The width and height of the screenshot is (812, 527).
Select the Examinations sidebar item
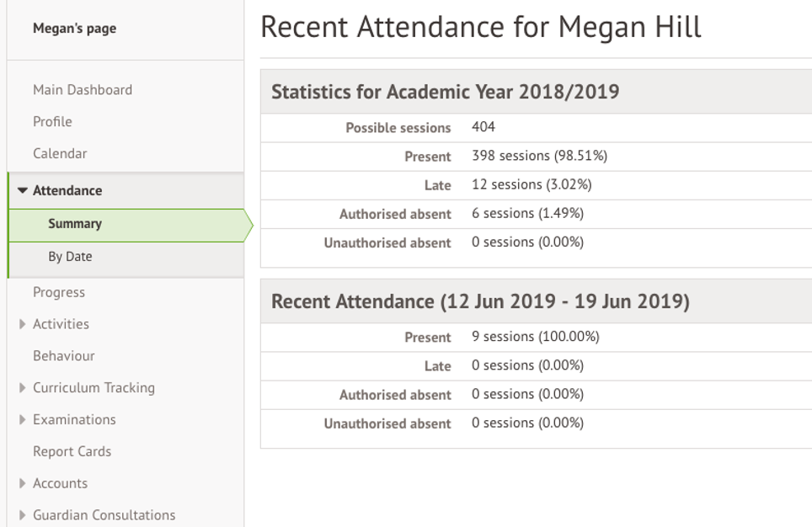(74, 420)
